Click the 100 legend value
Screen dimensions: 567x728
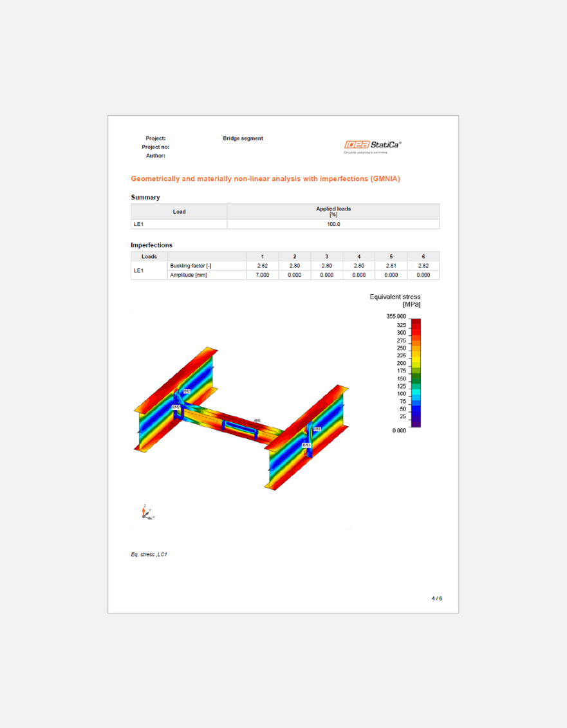[401, 394]
